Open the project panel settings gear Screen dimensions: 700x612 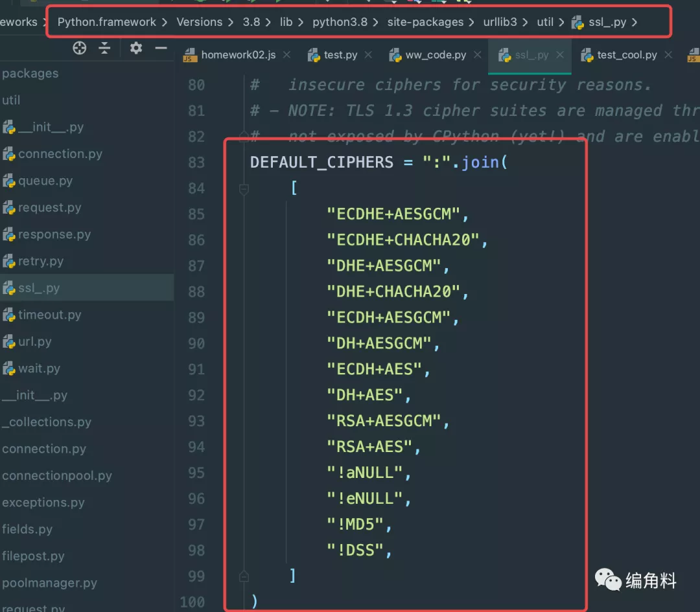pyautogui.click(x=135, y=48)
